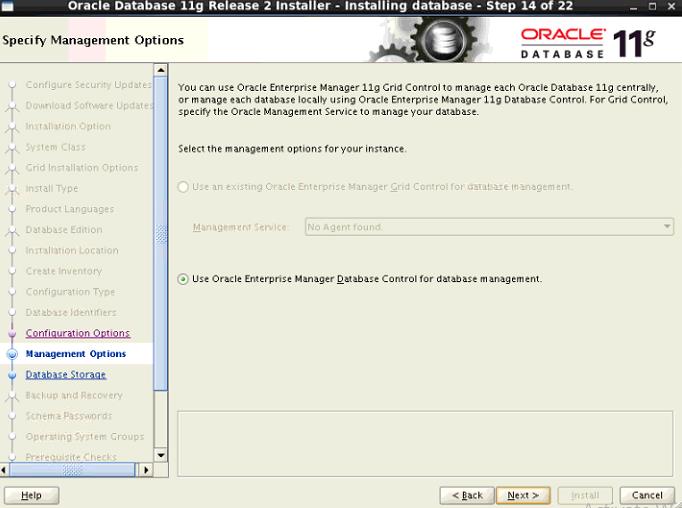The image size is (682, 508).
Task: Click the Management Service label
Action: [x=240, y=227]
